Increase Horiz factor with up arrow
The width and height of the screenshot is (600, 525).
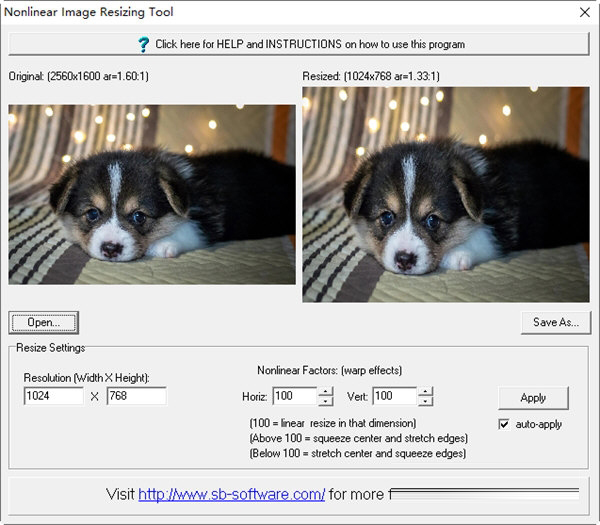click(x=326, y=391)
